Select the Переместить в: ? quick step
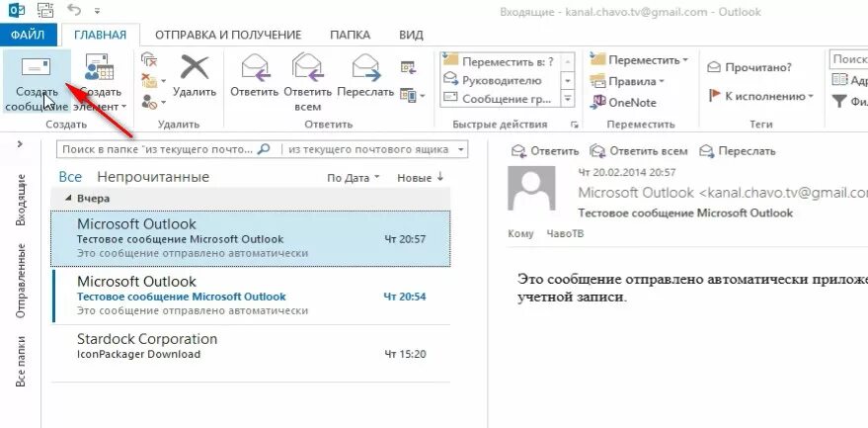This screenshot has height=428, width=868. [500, 61]
